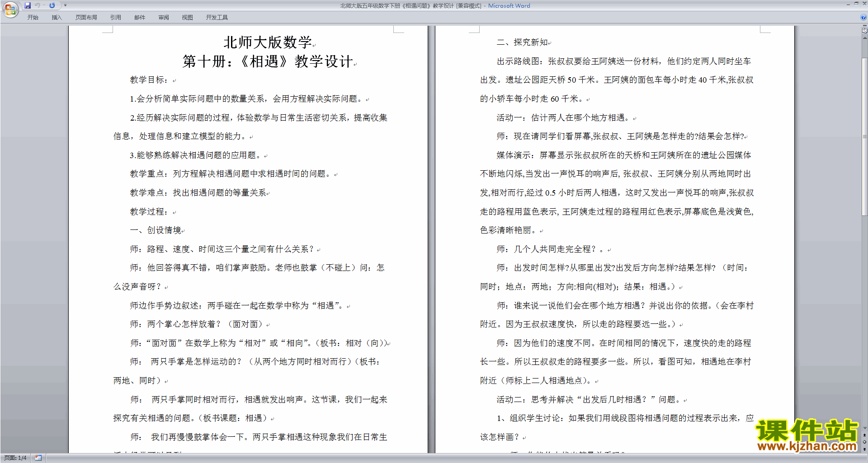This screenshot has width=868, height=463.
Task: Click the 页面: 1/4 status bar indicator
Action: [x=15, y=458]
